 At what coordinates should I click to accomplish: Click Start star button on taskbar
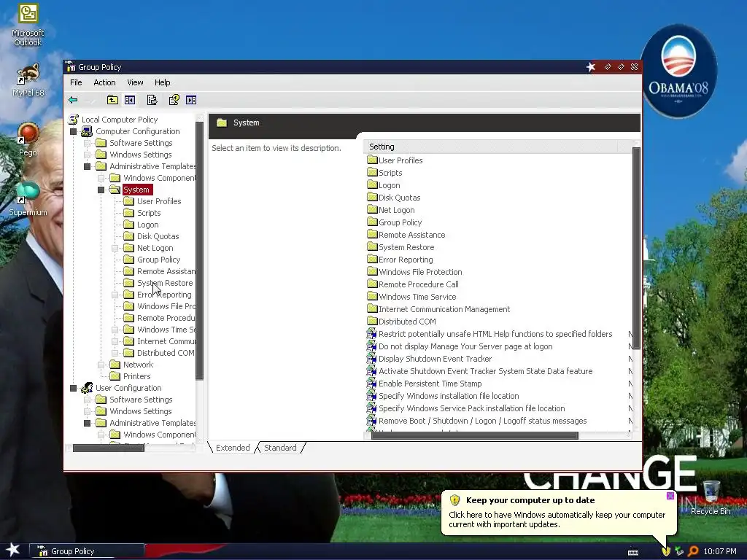click(13, 550)
